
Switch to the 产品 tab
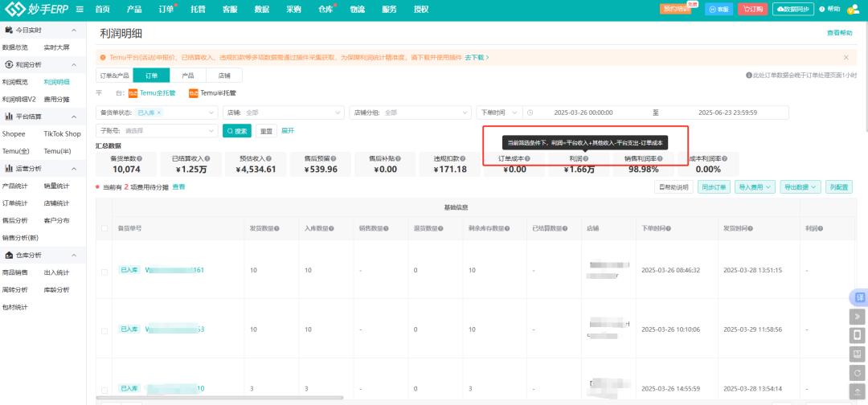(x=187, y=76)
